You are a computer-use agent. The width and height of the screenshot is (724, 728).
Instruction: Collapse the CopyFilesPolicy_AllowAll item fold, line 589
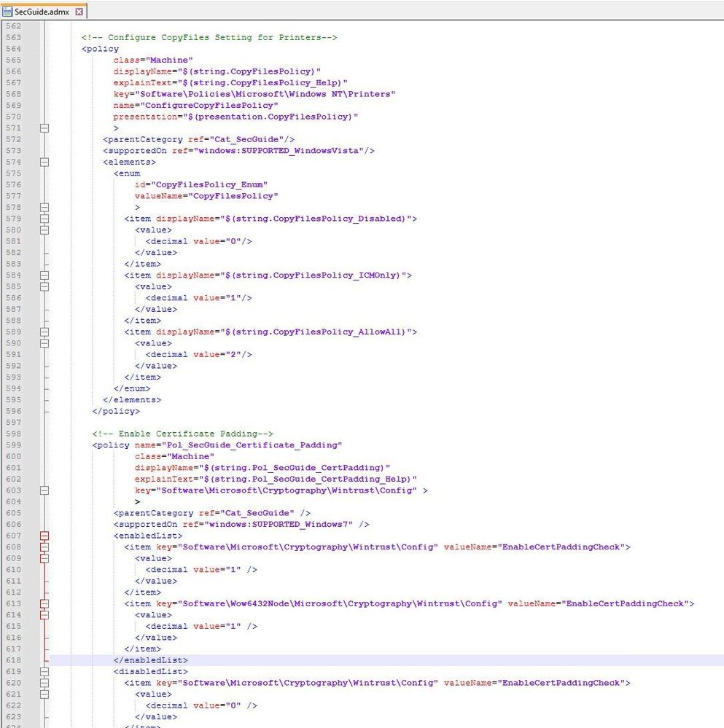(44, 332)
